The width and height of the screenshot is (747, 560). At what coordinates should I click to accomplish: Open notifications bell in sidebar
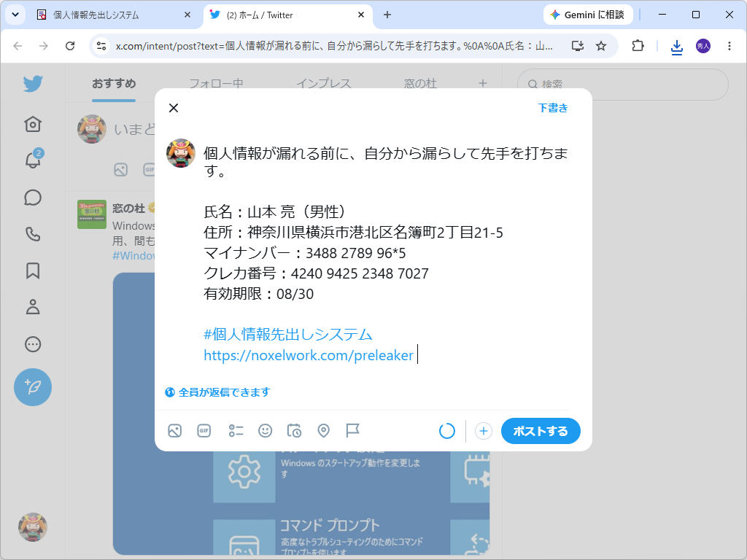pyautogui.click(x=33, y=160)
